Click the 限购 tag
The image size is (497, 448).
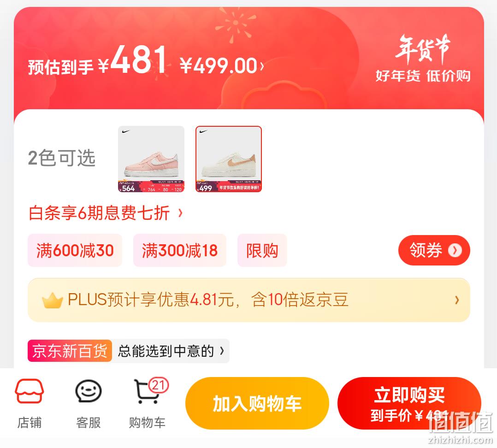point(262,250)
